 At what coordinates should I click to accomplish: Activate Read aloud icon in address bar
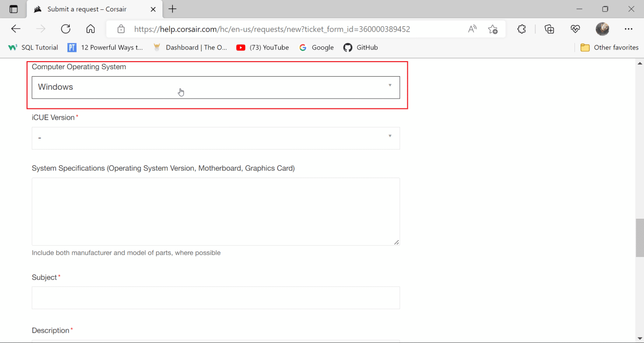pos(472,29)
